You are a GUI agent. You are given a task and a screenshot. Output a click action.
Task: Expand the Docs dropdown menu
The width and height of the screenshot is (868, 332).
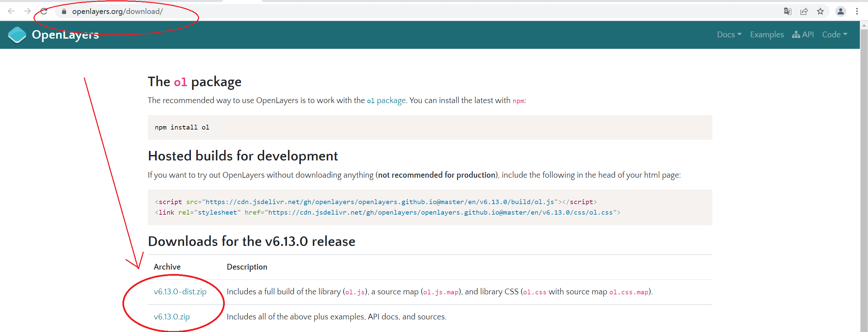point(729,35)
